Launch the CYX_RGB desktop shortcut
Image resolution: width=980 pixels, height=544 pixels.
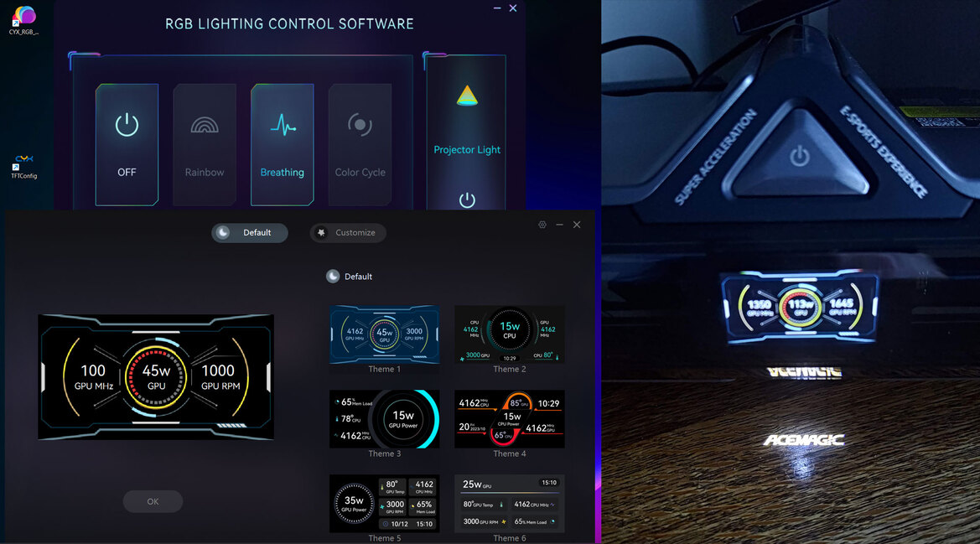(25, 15)
